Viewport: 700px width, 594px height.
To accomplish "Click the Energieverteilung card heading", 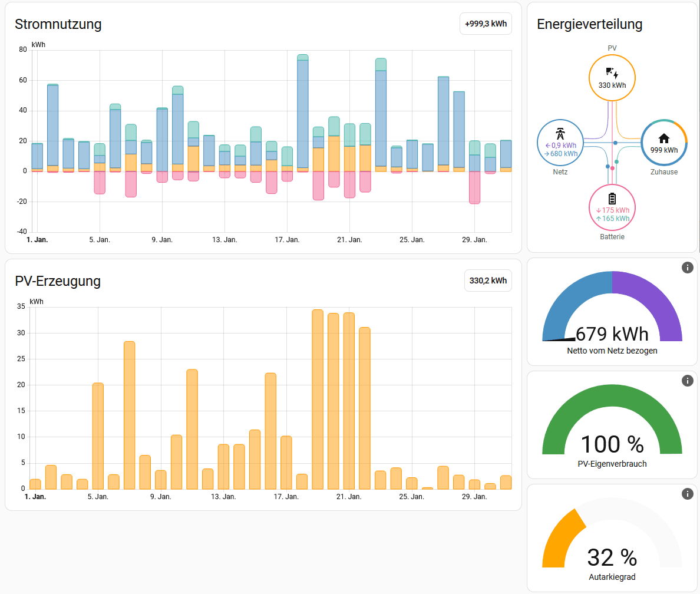I will click(589, 24).
